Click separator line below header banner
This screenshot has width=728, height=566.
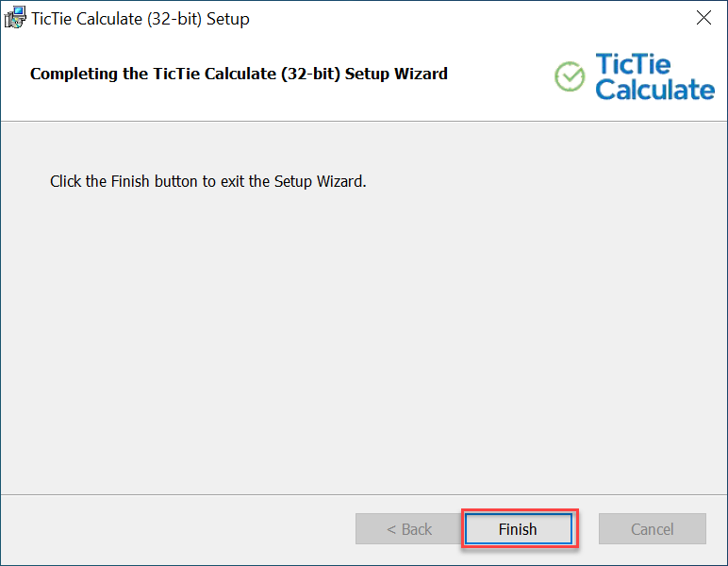(x=364, y=121)
